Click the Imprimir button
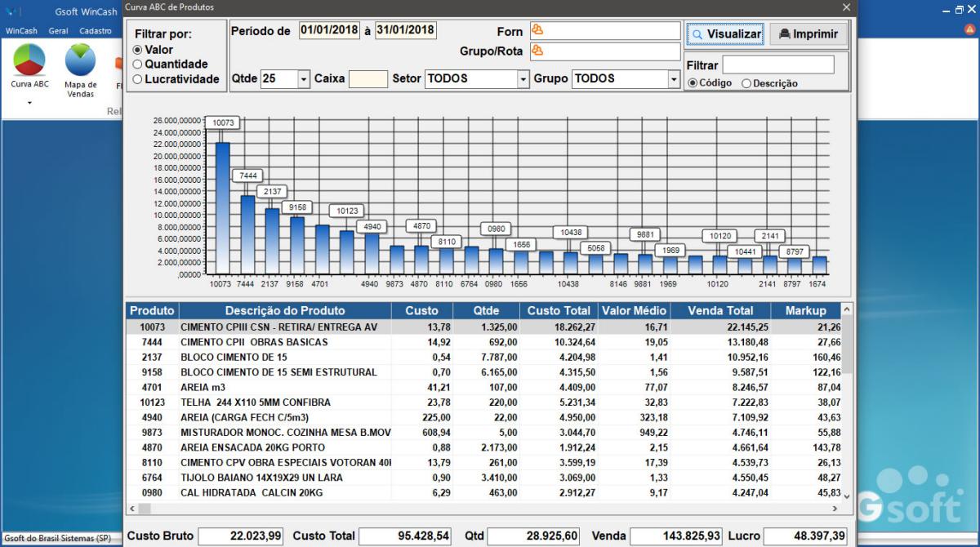This screenshot has height=547, width=980. click(x=808, y=34)
